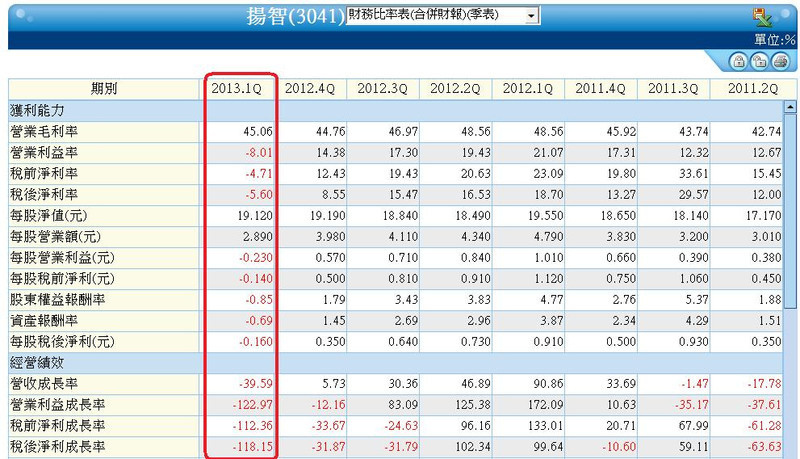Click the 獲利能力 section heading

pyautogui.click(x=37, y=110)
